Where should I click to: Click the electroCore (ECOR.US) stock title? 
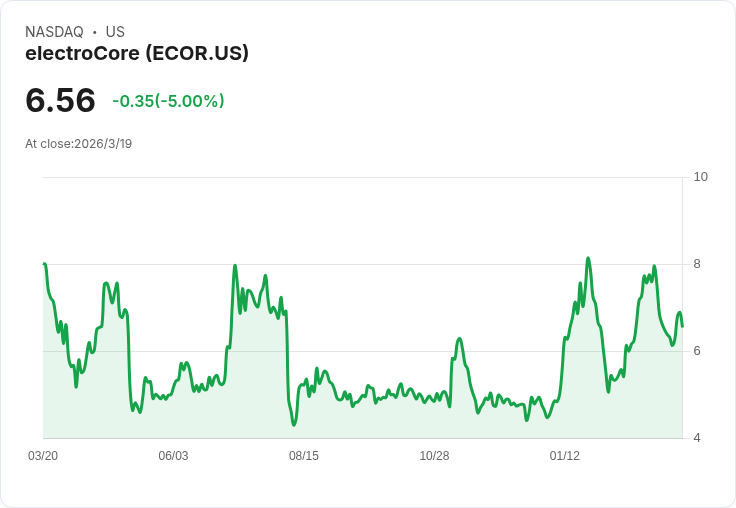137,53
